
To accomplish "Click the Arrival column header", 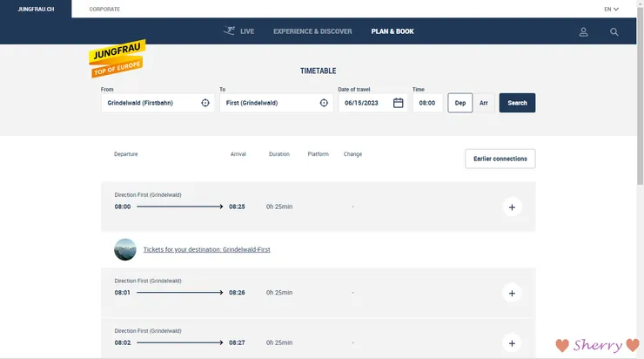I will [238, 154].
